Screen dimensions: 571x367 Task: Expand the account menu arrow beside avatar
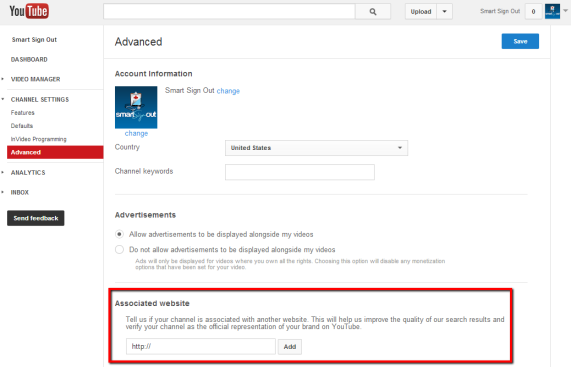click(565, 11)
